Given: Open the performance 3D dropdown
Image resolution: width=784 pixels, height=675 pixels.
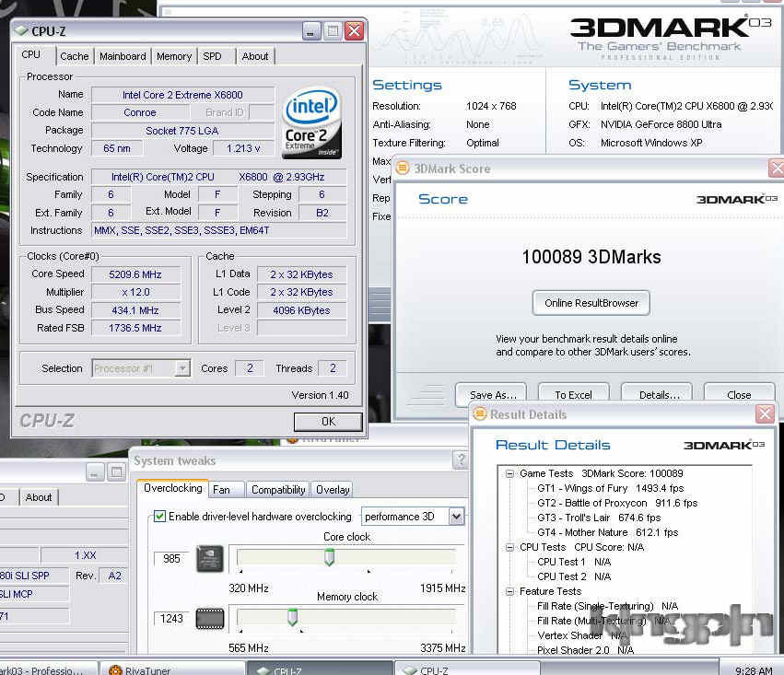Looking at the screenshot, I should pos(456,517).
